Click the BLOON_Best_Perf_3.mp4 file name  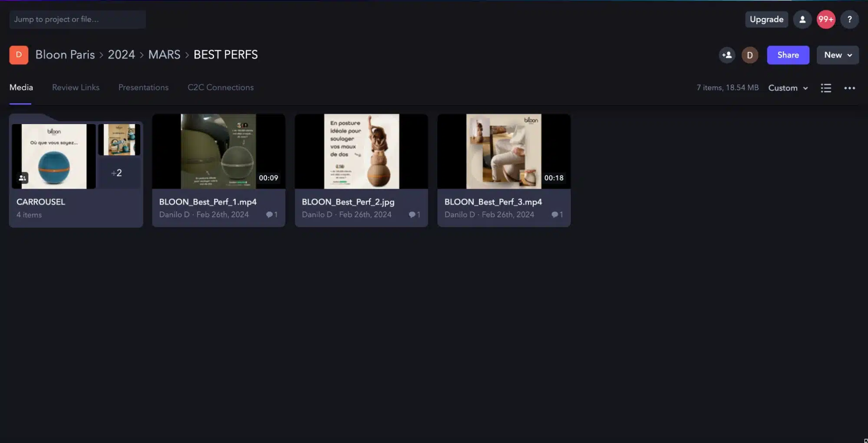coord(493,202)
